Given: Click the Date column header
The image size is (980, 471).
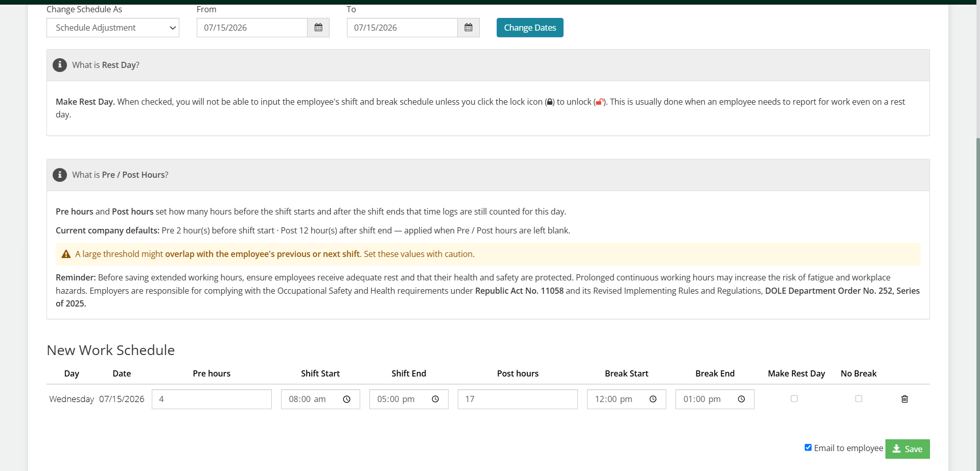Looking at the screenshot, I should click(x=122, y=373).
